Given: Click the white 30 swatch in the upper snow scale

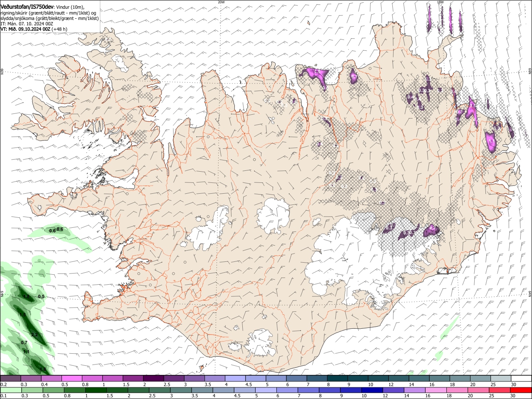Looking at the screenshot, I should coord(521,379).
